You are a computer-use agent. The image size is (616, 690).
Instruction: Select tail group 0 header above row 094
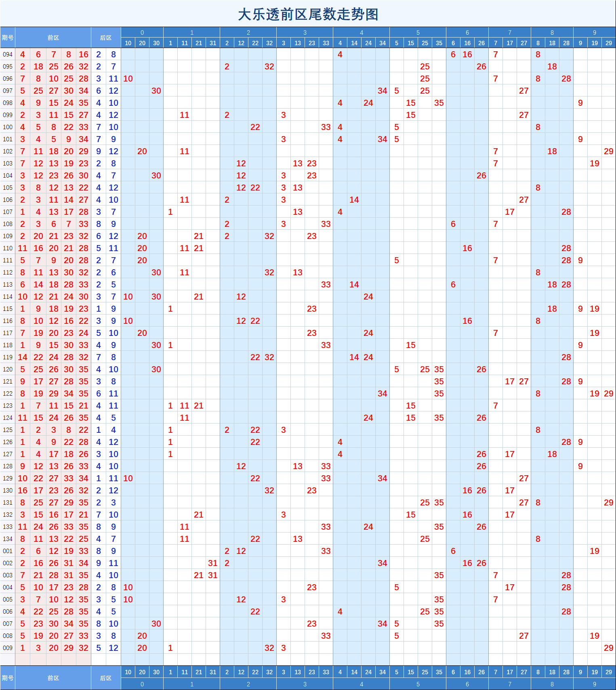[142, 32]
